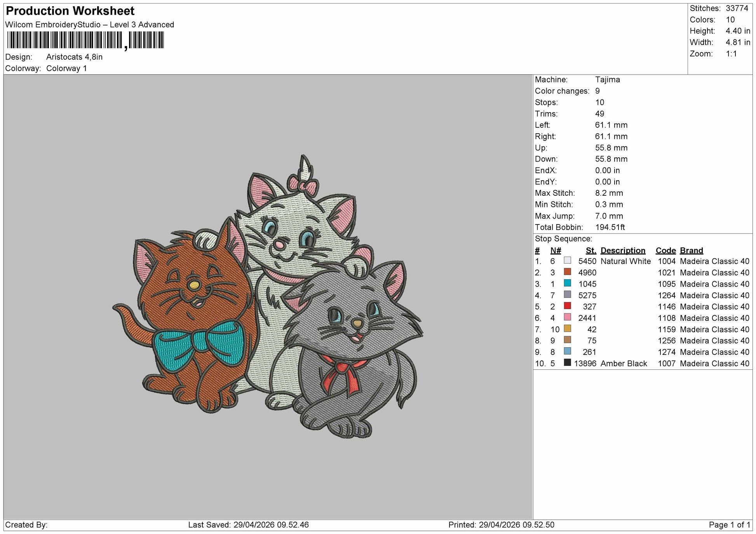The image size is (756, 534).
Task: Click the Height value 4.40 in
Action: point(738,31)
